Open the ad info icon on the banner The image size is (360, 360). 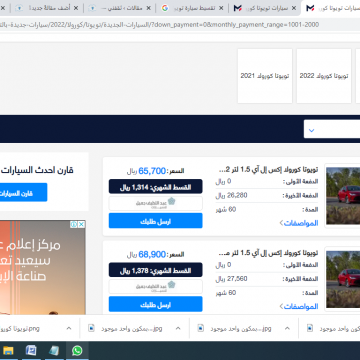tap(74, 225)
